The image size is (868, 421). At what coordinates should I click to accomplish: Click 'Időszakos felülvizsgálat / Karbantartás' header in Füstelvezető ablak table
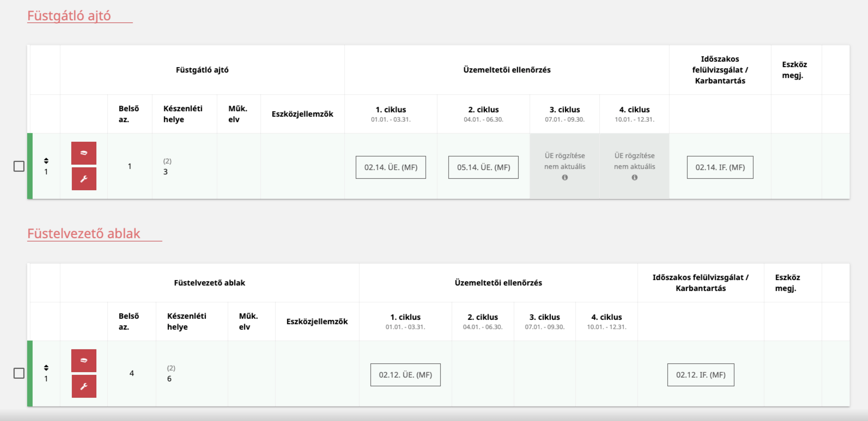[701, 283]
